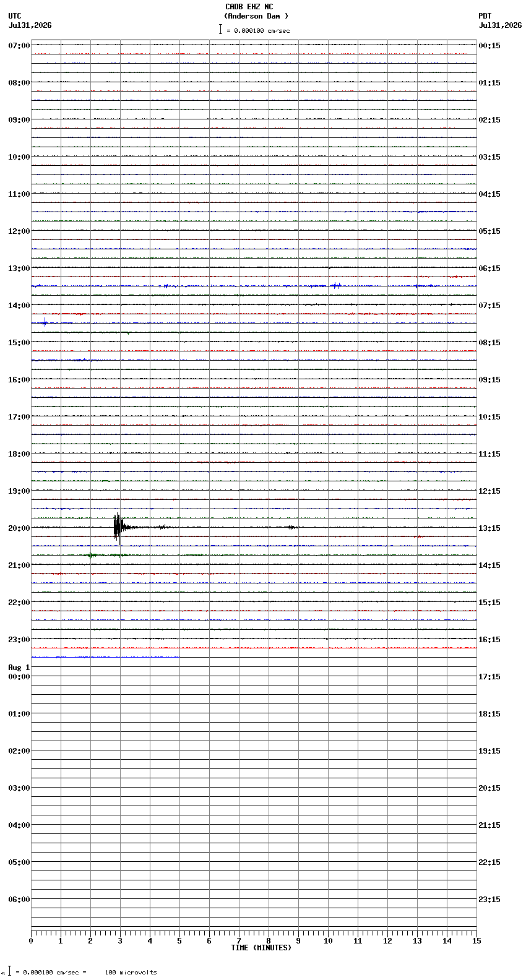Screen dimensions: 526x980
Task: Click the x-axis tick label '10'
Action: [x=328, y=941]
